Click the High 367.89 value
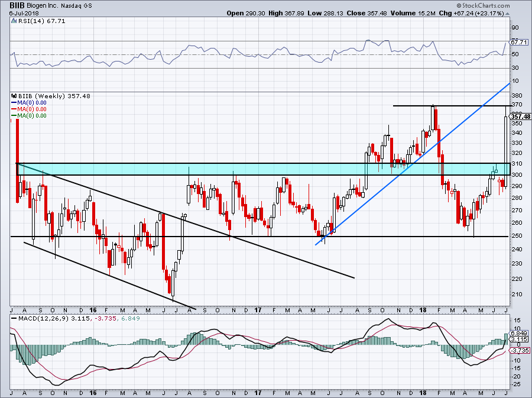Viewport: 532px width, 398px height. point(286,13)
